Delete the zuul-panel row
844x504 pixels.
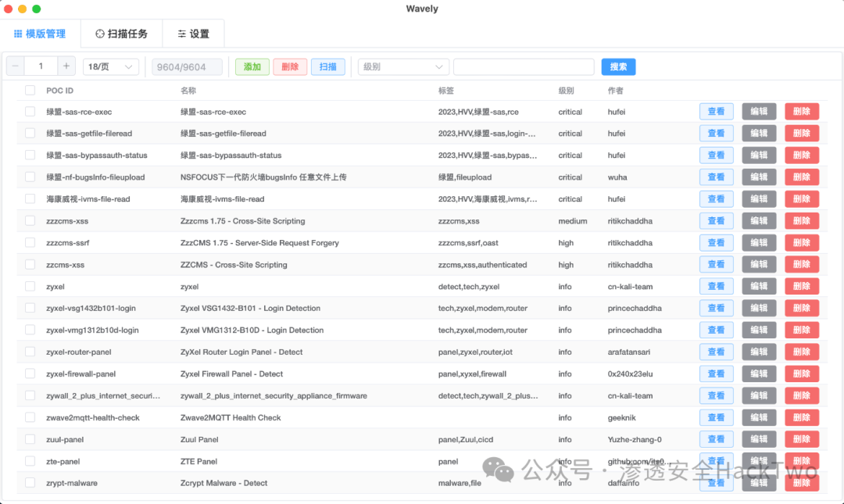click(x=802, y=439)
